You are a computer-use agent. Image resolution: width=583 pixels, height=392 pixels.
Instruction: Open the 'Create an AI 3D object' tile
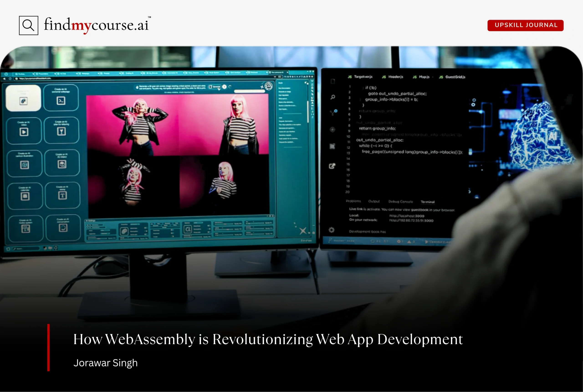point(62,162)
